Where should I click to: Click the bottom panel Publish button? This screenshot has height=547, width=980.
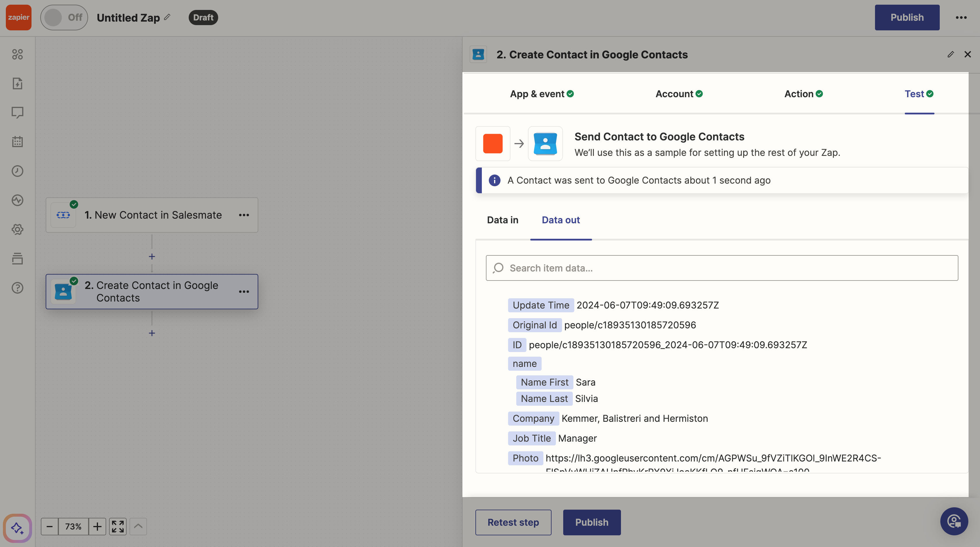tap(591, 522)
